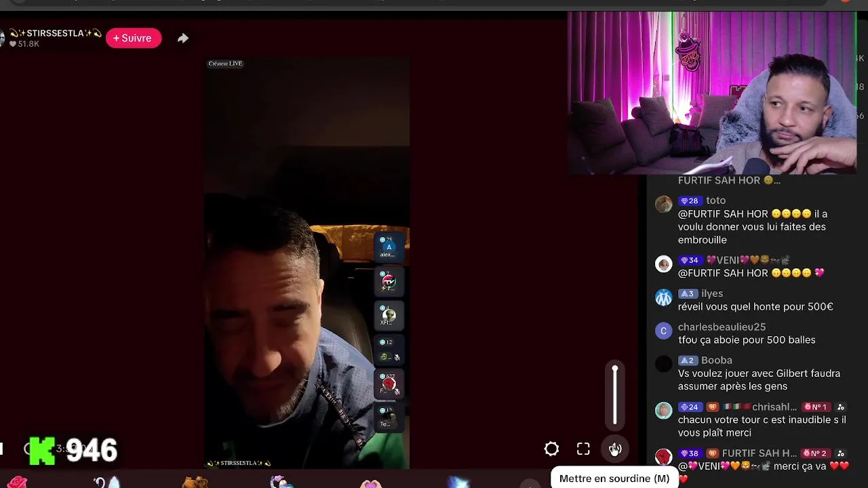The width and height of the screenshot is (868, 488).
Task: Share the live stream via arrow icon
Action: (x=182, y=39)
